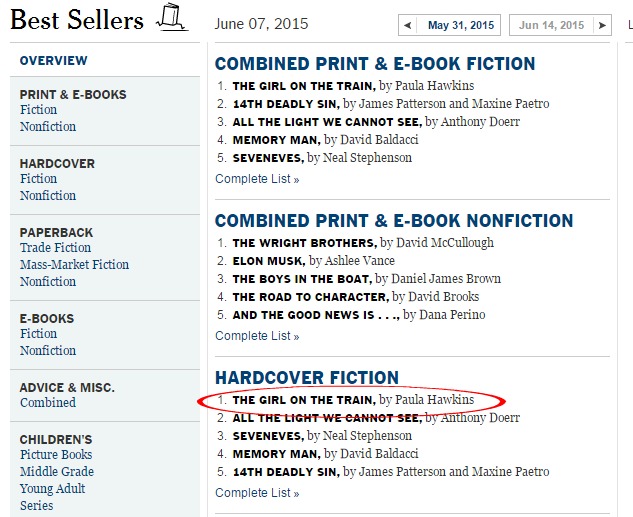
Task: Open Complete List for Combined Nonfiction
Action: [257, 336]
